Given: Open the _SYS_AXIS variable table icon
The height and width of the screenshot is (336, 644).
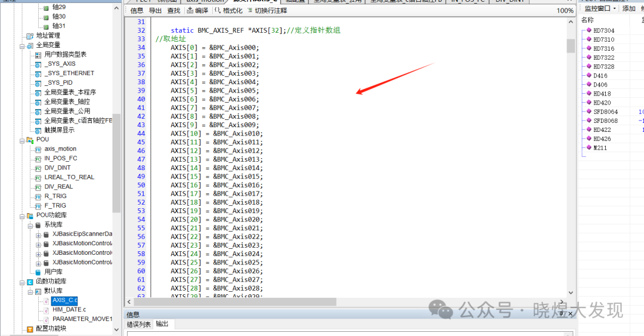Looking at the screenshot, I should (x=38, y=64).
